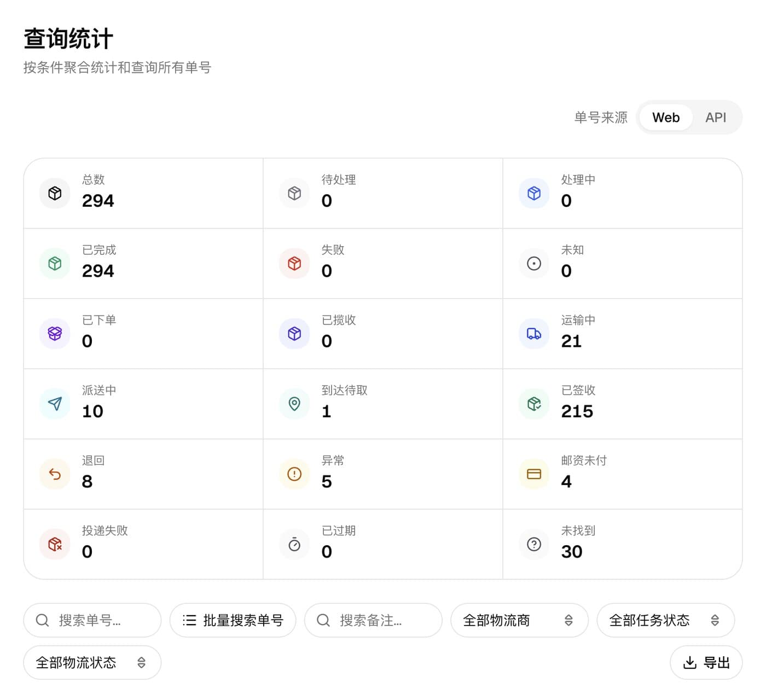Focus the 搜索单号 input field
This screenshot has width=766, height=700.
[x=92, y=620]
